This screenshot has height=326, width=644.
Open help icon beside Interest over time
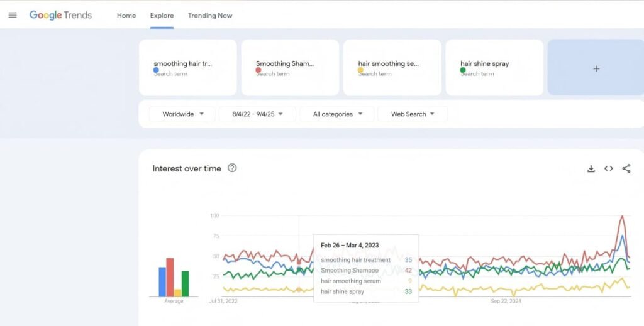click(x=232, y=168)
